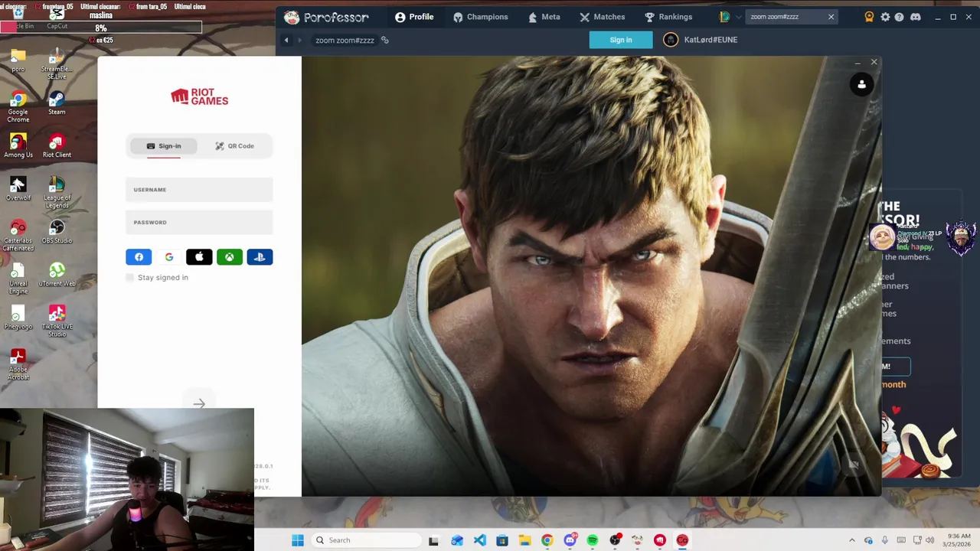Screen dimensions: 980x551
Task: Open File Explorer from the taskbar
Action: pyautogui.click(x=524, y=540)
